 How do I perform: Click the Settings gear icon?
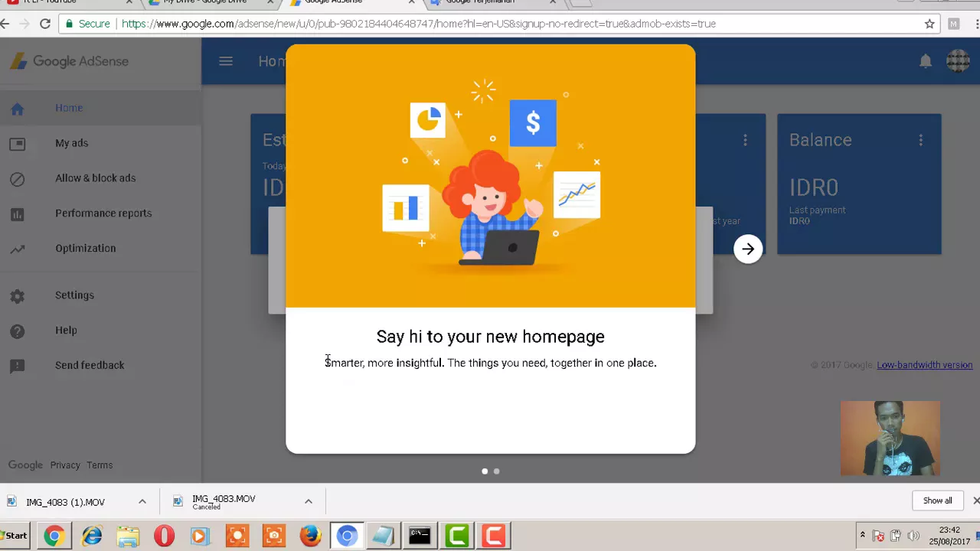click(x=17, y=296)
